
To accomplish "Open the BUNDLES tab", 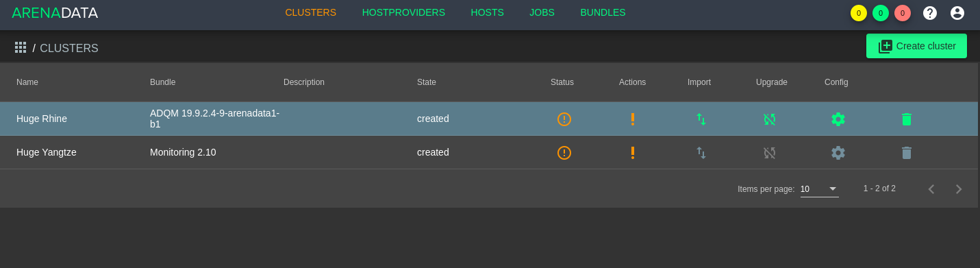I will (x=603, y=12).
